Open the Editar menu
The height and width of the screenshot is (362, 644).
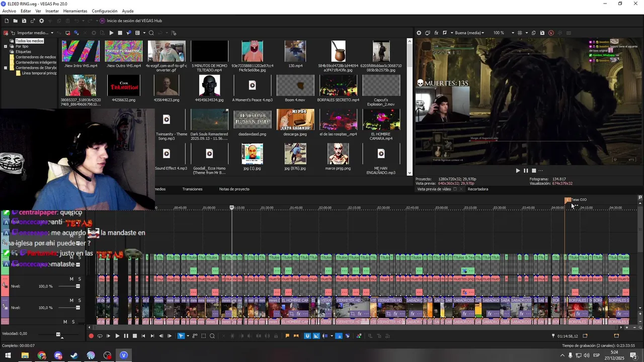(x=26, y=11)
